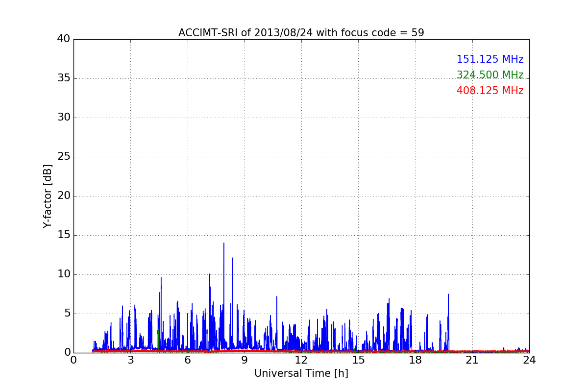Click the y-axis tick label '20'
Screen dimensions: 588x392
click(x=64, y=196)
